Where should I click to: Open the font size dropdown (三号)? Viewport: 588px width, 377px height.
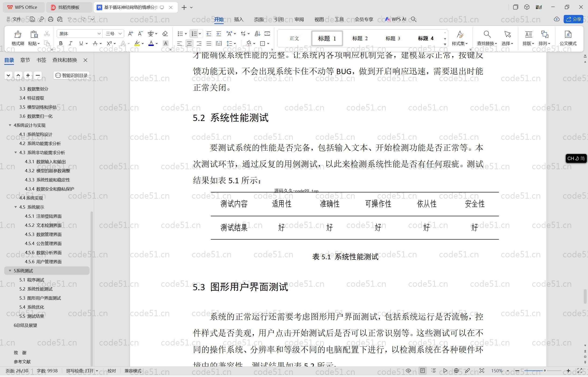[x=120, y=34]
